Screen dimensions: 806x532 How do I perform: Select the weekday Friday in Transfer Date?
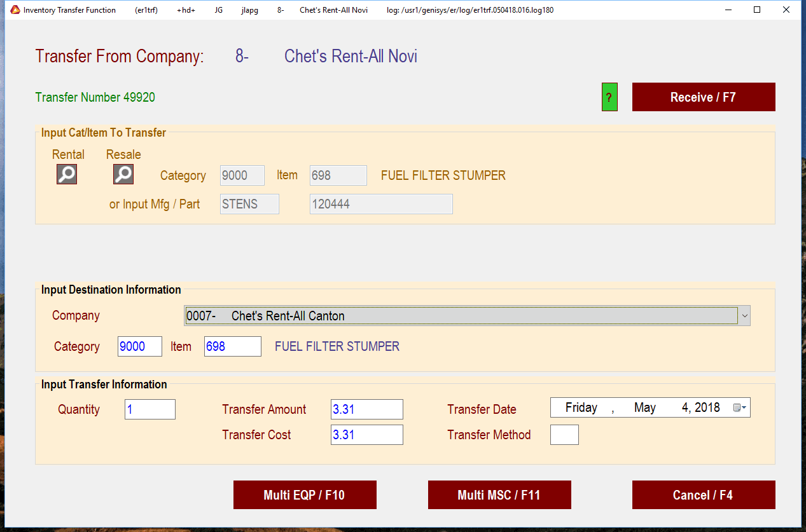tap(581, 408)
